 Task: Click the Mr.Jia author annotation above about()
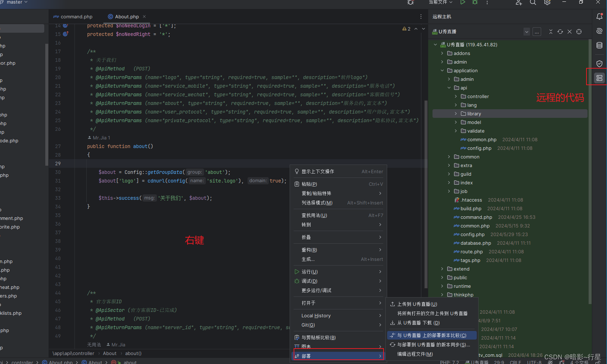99,138
